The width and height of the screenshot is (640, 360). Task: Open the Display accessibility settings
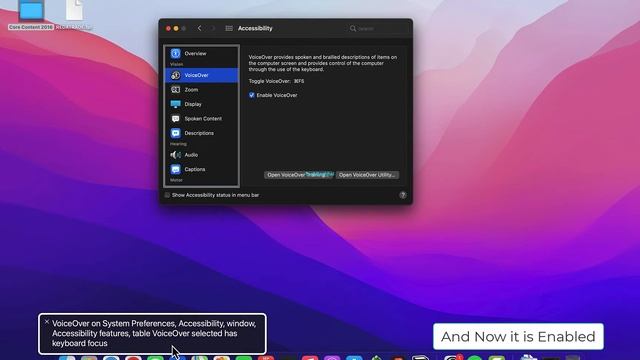point(202,104)
